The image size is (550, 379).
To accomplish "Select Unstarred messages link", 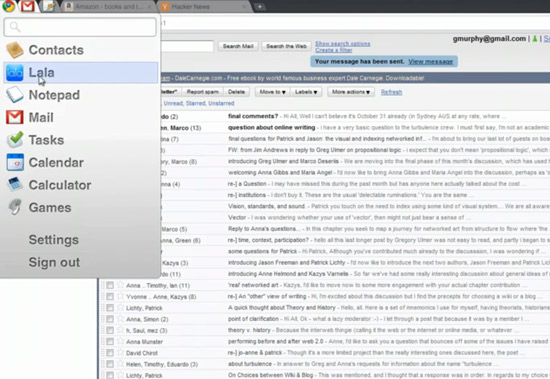I will [221, 103].
